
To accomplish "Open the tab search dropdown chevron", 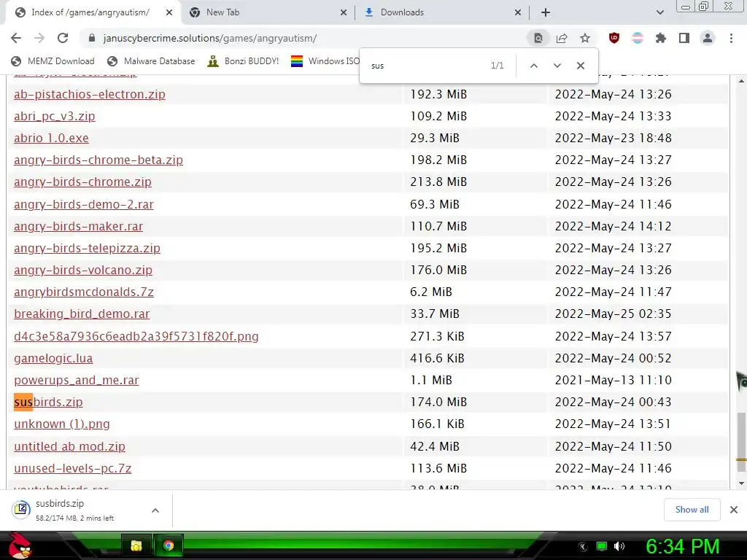I will pos(659,12).
